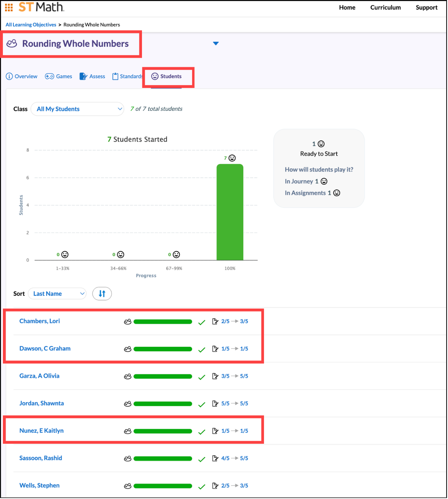Switch to the Assess tab
This screenshot has height=499, width=448.
point(93,76)
